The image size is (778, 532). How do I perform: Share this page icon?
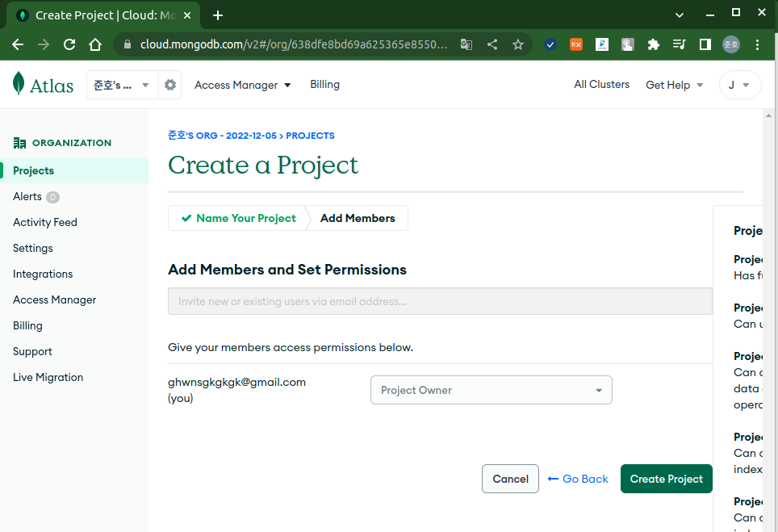click(x=492, y=44)
